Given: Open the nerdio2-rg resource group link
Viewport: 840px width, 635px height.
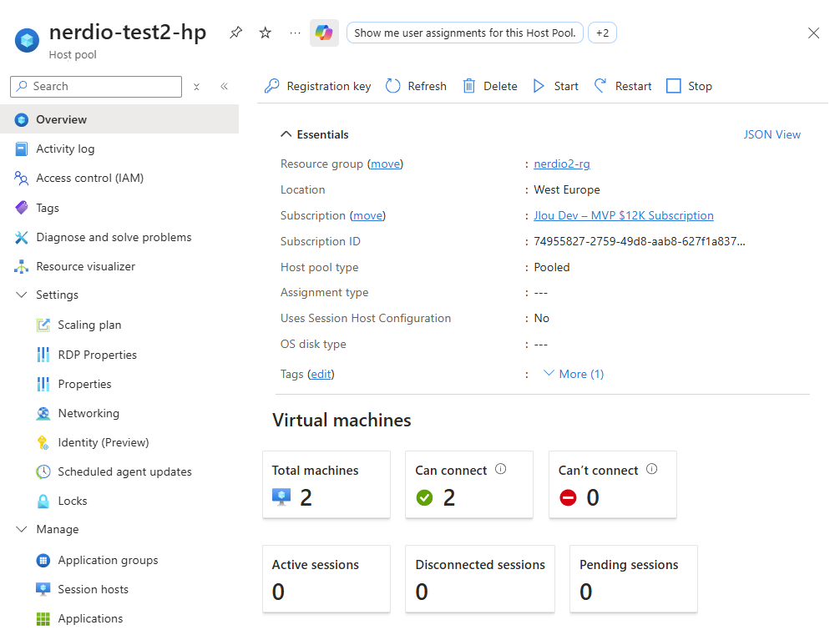Looking at the screenshot, I should coord(561,164).
